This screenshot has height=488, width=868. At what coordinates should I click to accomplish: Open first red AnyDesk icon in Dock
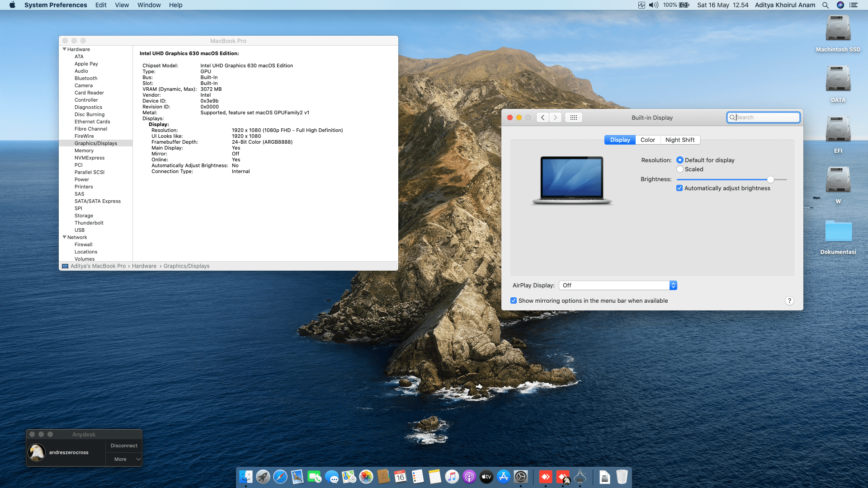pyautogui.click(x=546, y=477)
